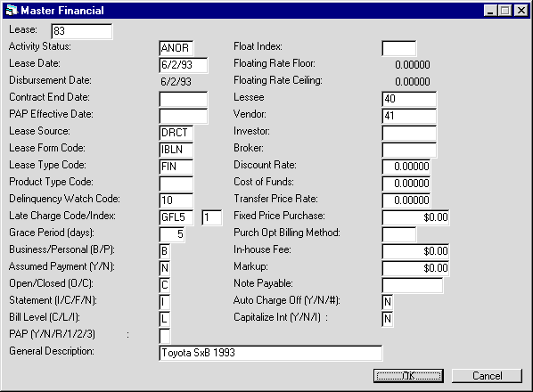533x392 pixels.
Task: Click the Late Charge Index field
Action: point(212,217)
